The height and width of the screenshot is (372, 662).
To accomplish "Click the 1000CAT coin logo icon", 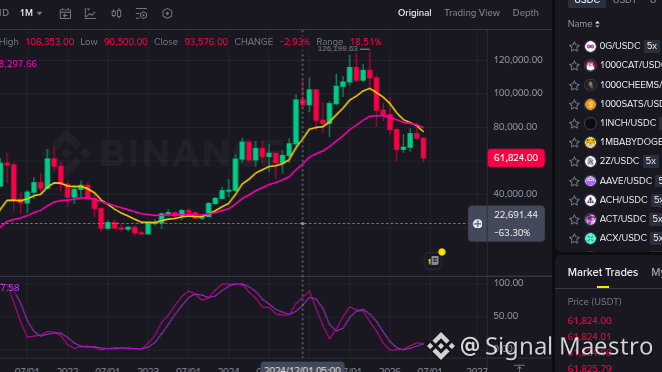I will pyautogui.click(x=590, y=65).
